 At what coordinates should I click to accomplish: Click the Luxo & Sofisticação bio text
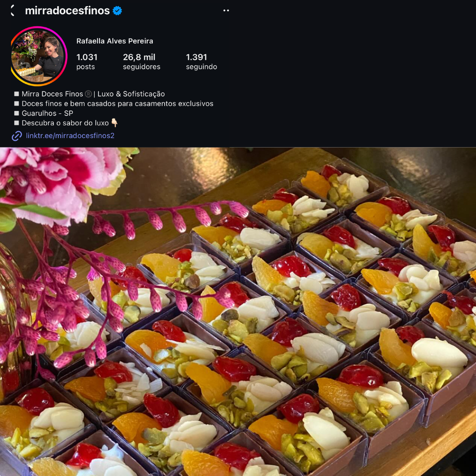131,94
